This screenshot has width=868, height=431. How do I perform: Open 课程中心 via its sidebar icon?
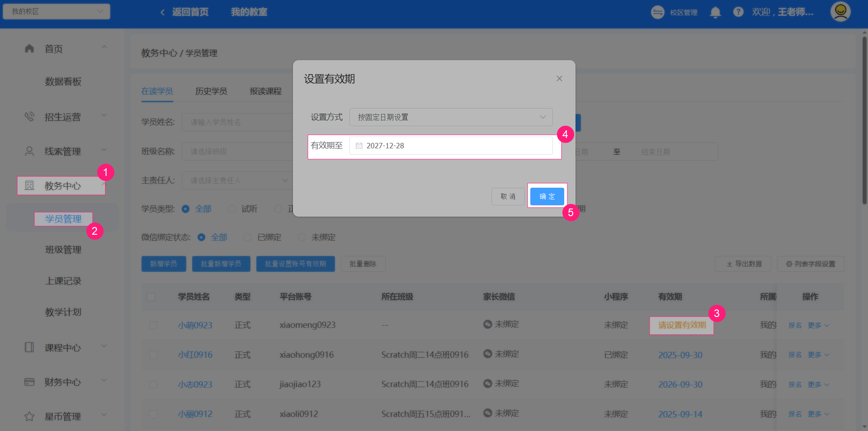pos(29,347)
